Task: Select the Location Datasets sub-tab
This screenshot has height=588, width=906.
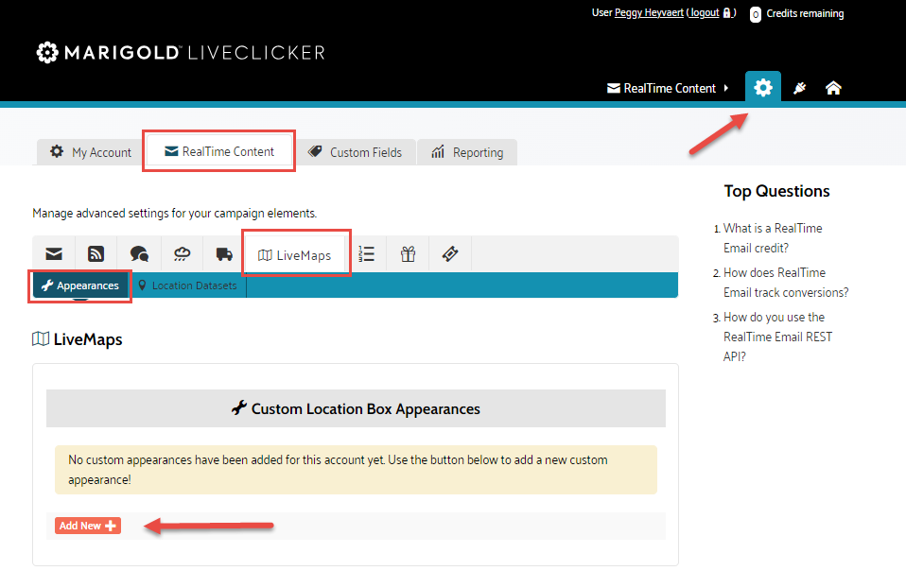Action: (x=187, y=285)
